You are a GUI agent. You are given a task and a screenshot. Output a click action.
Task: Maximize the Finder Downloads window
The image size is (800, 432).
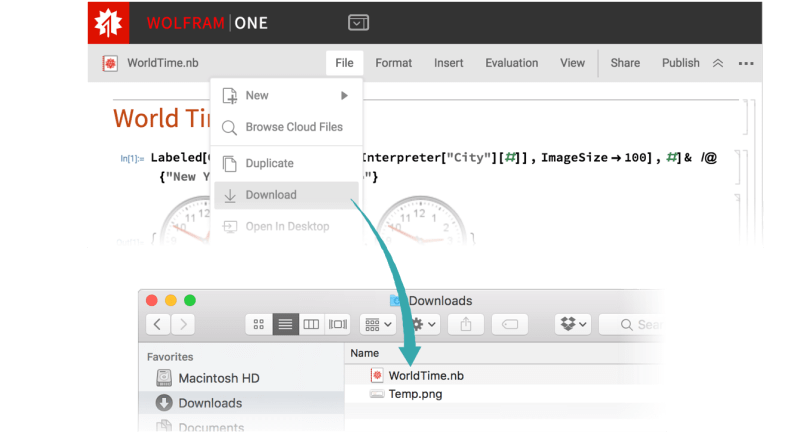click(190, 300)
